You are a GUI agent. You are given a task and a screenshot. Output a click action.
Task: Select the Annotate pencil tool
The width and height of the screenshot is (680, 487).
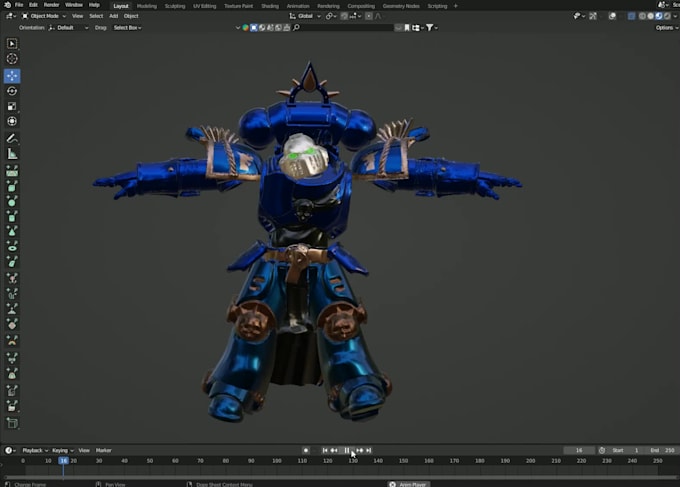coord(12,139)
